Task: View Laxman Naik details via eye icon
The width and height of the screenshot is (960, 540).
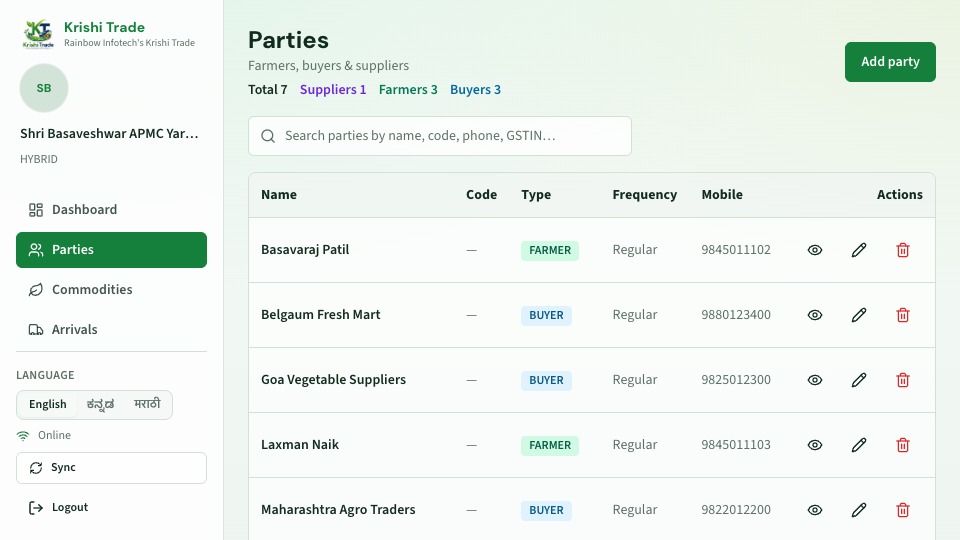Action: pyautogui.click(x=815, y=444)
